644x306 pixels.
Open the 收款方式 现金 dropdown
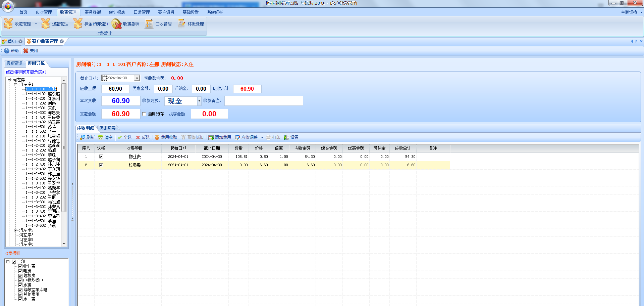(x=199, y=101)
